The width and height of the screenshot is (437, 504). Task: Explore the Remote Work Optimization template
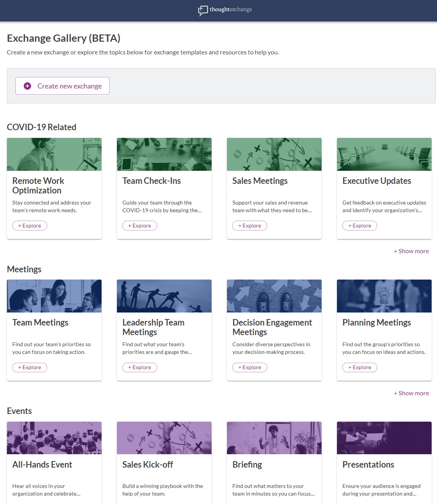pos(30,226)
